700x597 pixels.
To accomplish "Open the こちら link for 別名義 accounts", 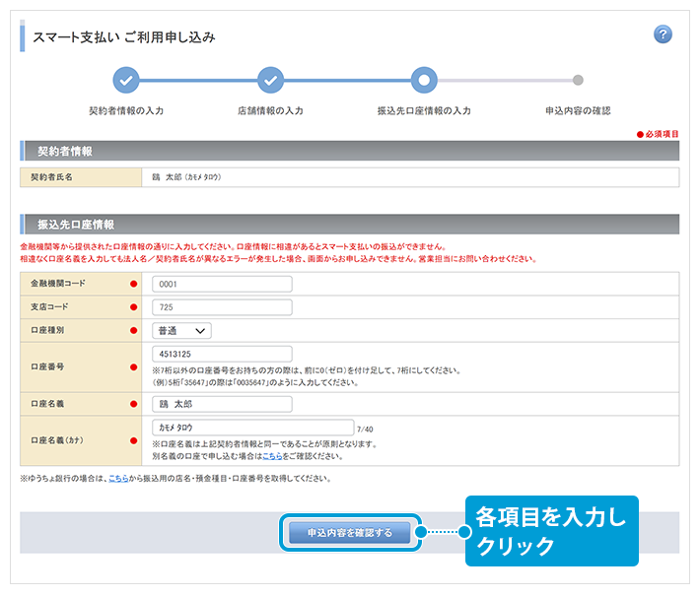I will [x=272, y=456].
